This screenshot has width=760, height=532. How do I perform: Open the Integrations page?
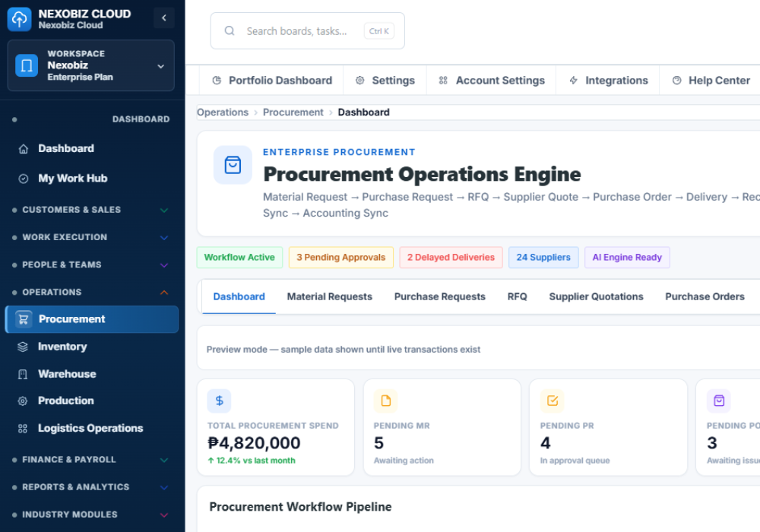point(608,81)
